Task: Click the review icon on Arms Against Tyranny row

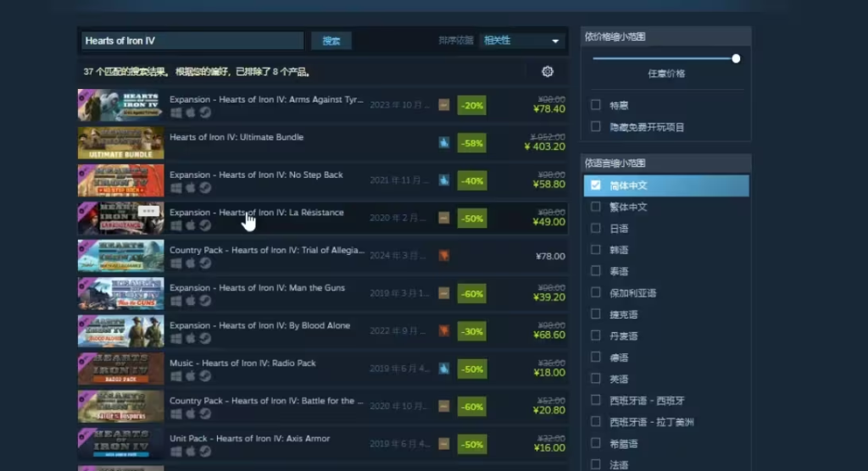Action: [444, 105]
